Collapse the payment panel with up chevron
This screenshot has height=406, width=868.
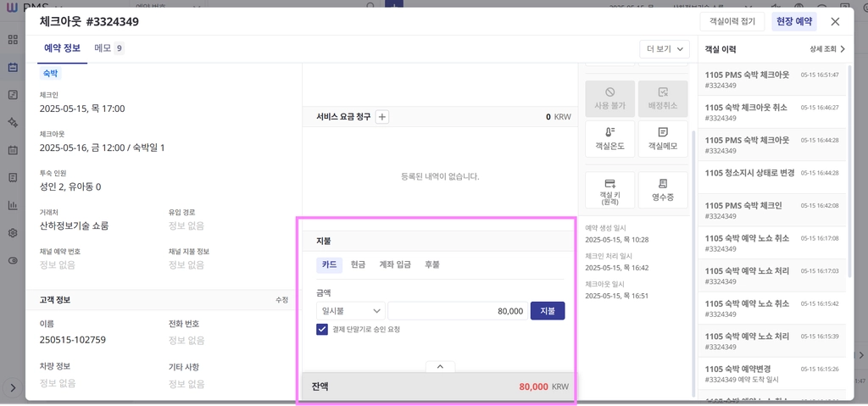click(x=441, y=367)
